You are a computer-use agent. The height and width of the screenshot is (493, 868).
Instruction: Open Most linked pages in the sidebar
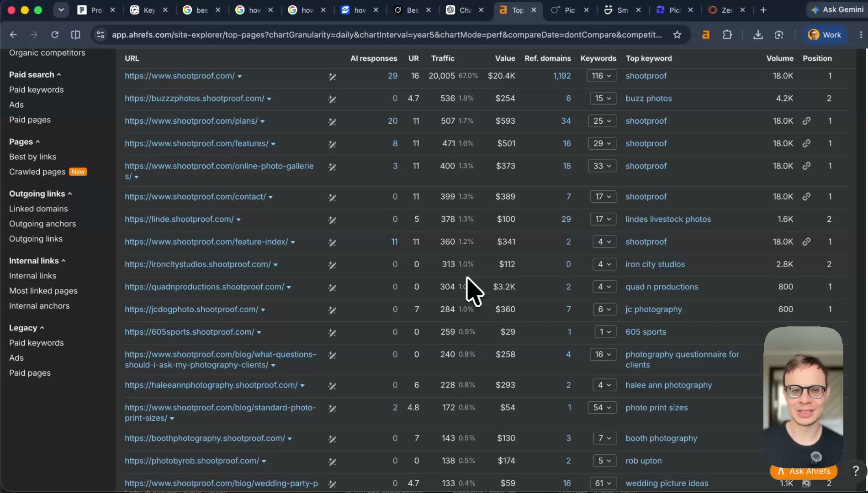point(43,291)
